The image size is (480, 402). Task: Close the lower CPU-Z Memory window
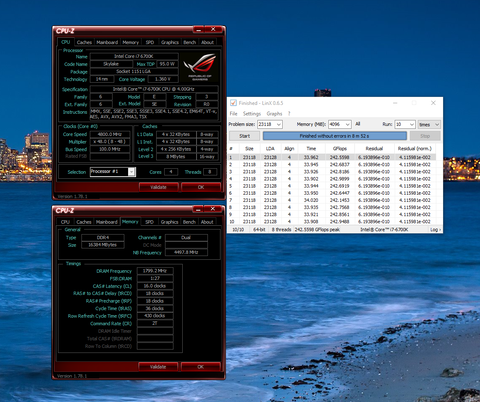point(213,209)
